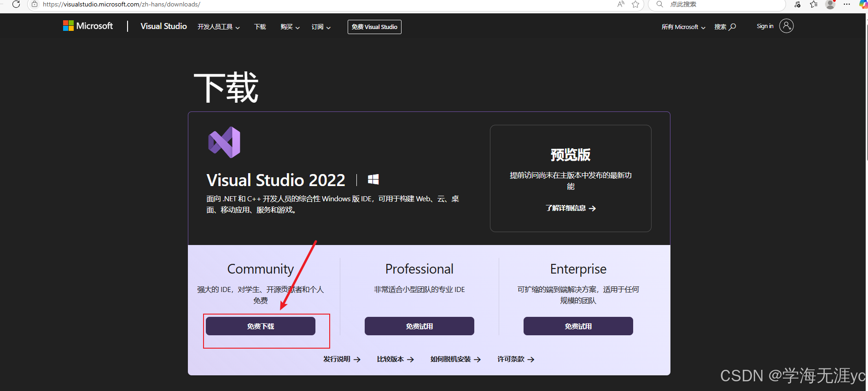Click the Visual Studio 2022 title text
This screenshot has height=391, width=868.
pyautogui.click(x=276, y=180)
